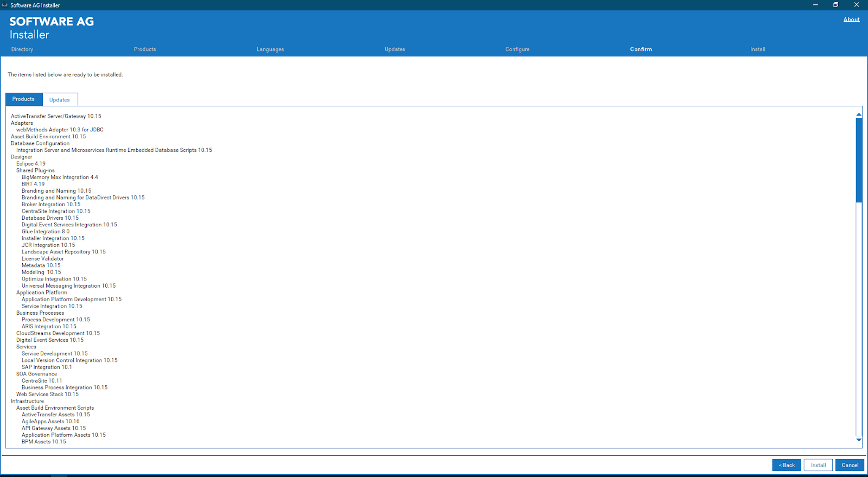Select JCR Integration 10.15
868x477 pixels.
[48, 245]
